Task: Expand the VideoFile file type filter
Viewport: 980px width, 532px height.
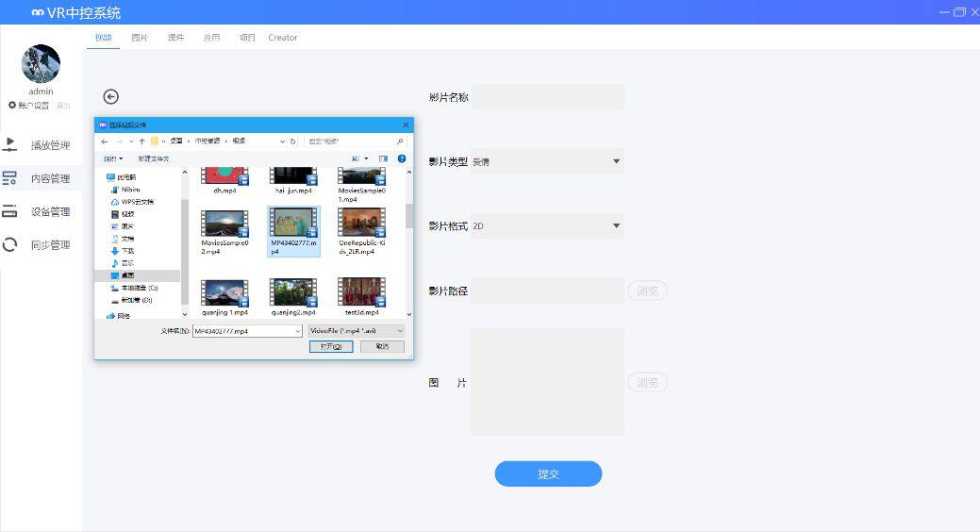Action: point(400,331)
